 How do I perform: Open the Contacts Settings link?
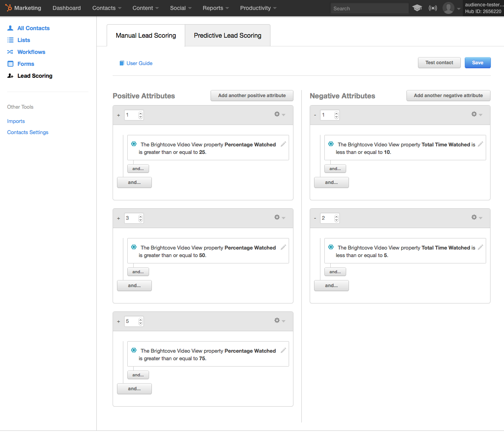pos(28,132)
